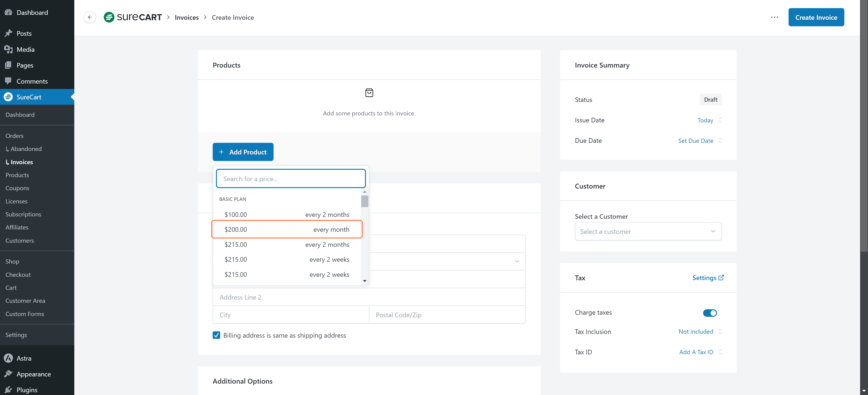
Task: Click the back arrow icon in header
Action: (x=90, y=17)
